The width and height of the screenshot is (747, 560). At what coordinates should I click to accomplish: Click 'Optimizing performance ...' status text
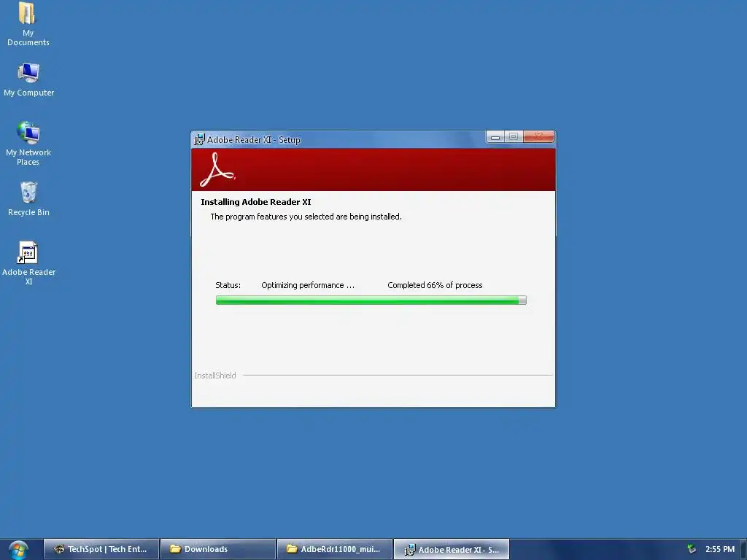308,285
